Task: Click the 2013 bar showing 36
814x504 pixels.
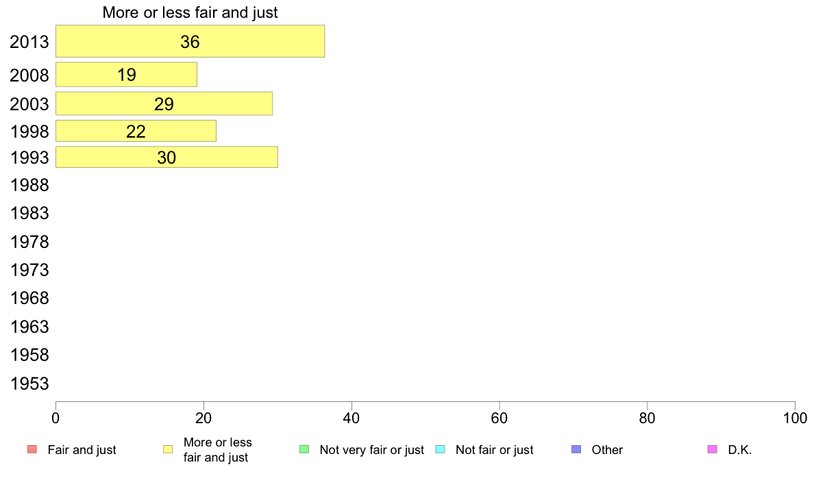Action: pos(190,41)
